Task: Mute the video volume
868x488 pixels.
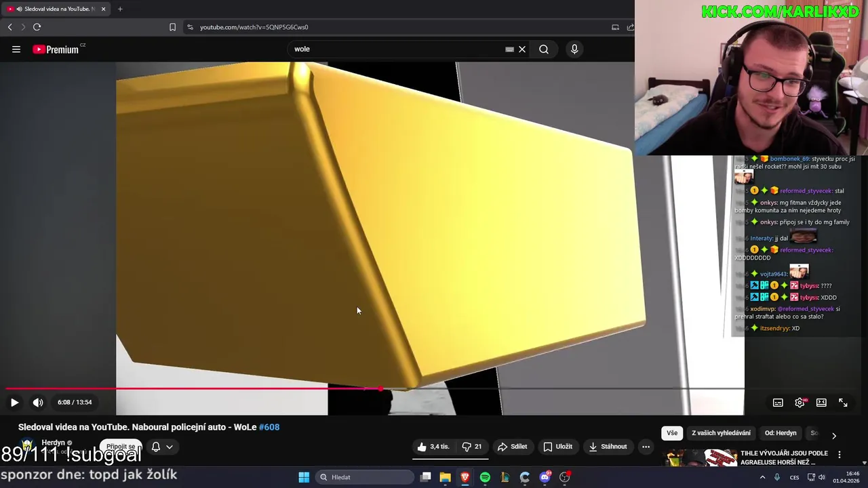Action: pos(38,402)
